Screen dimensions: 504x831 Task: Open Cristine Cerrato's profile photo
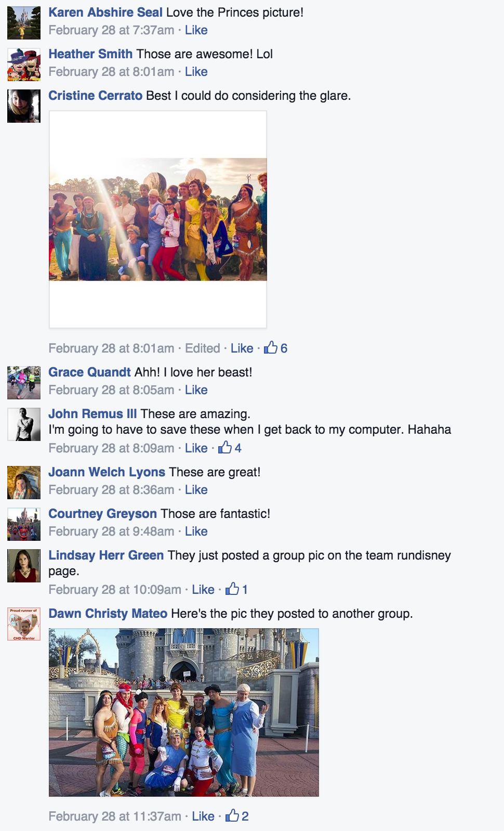[24, 106]
